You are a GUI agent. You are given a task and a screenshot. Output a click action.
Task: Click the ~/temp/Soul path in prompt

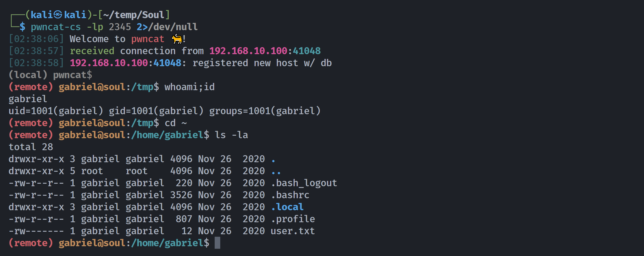(134, 15)
